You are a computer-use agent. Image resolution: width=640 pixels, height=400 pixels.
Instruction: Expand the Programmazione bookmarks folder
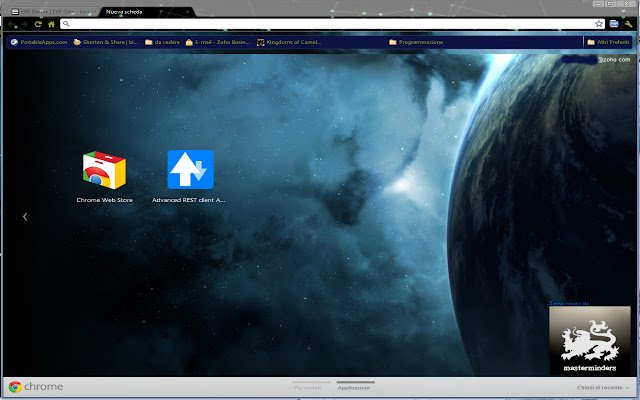tap(416, 42)
